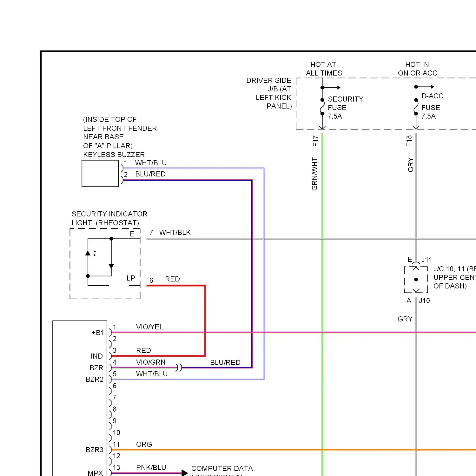This screenshot has width=476, height=476.
Task: Select the RED label on module pin 3
Action: point(143,350)
